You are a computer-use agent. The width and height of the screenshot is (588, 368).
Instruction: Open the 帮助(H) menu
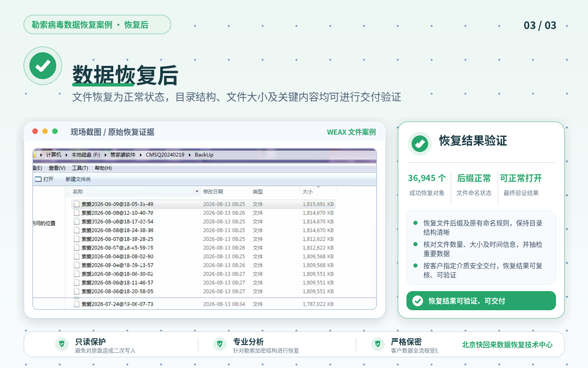(103, 168)
